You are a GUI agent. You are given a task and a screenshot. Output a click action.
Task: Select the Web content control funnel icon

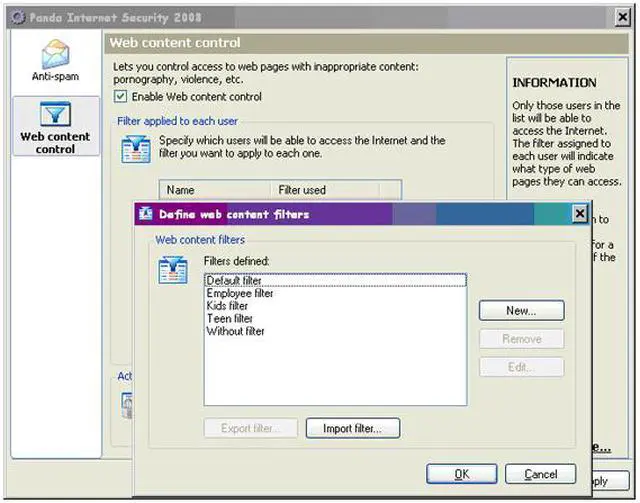pyautogui.click(x=55, y=113)
